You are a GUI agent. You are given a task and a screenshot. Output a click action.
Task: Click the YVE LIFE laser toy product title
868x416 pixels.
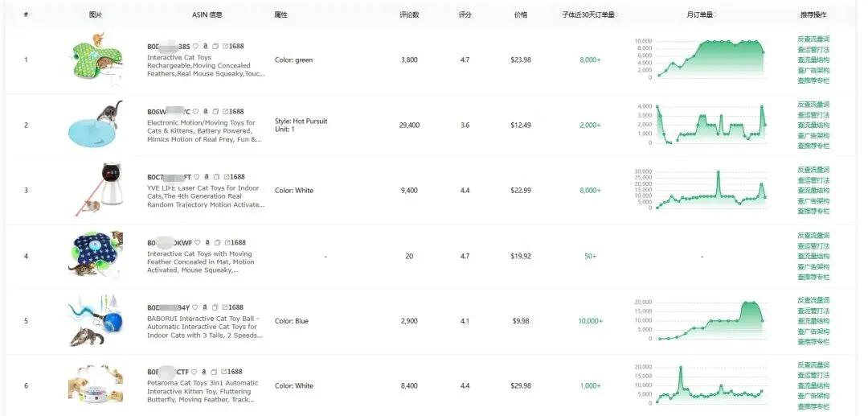click(x=205, y=196)
